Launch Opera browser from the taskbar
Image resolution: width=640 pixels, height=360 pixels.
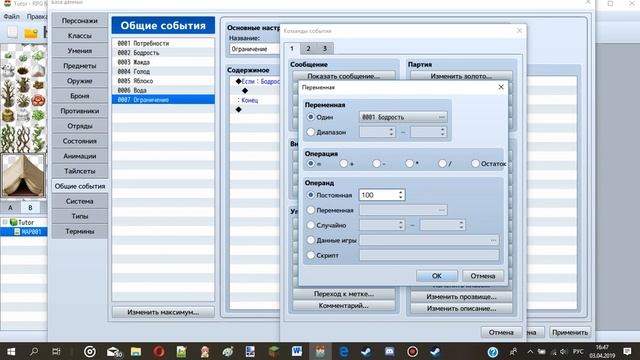point(159,351)
